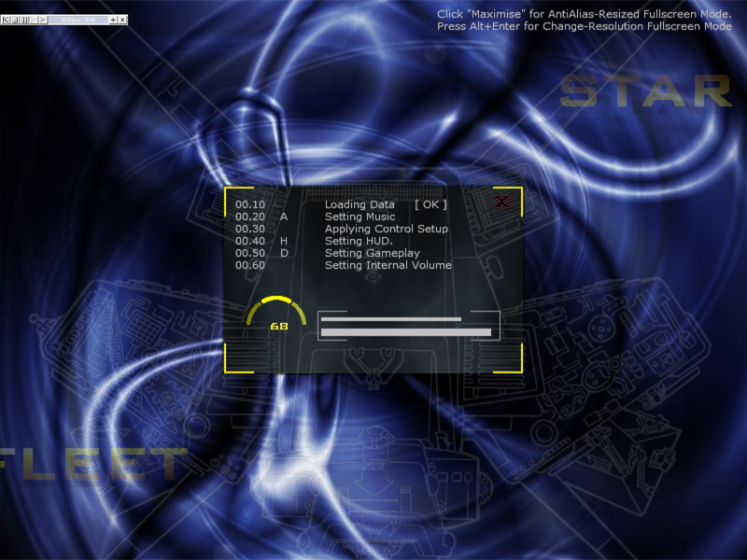
Task: Click the timestamp '00.60'
Action: click(250, 265)
